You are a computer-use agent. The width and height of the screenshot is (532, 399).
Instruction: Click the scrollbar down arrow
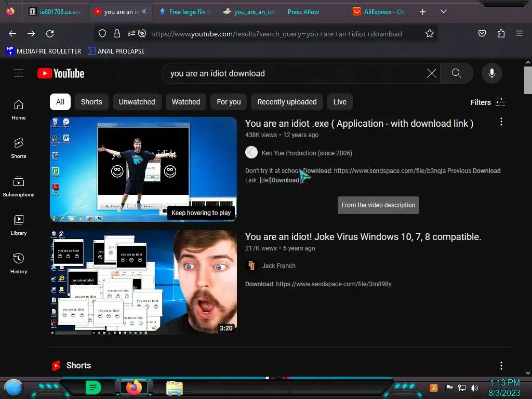pos(528,373)
